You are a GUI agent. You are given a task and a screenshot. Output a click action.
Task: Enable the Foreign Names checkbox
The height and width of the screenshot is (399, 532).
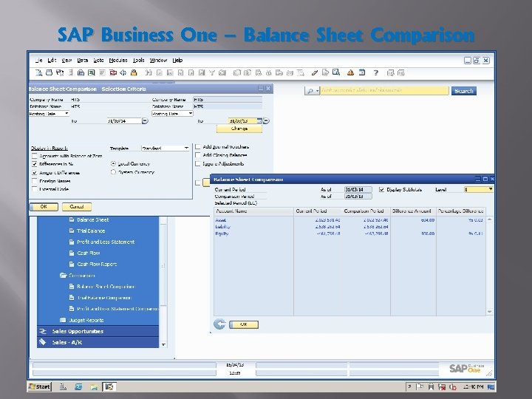coord(34,181)
